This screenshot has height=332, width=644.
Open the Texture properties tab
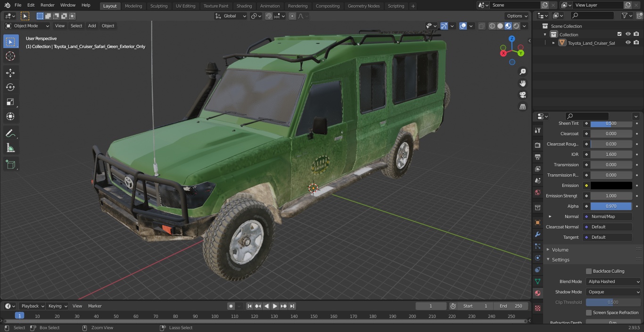[x=537, y=308]
